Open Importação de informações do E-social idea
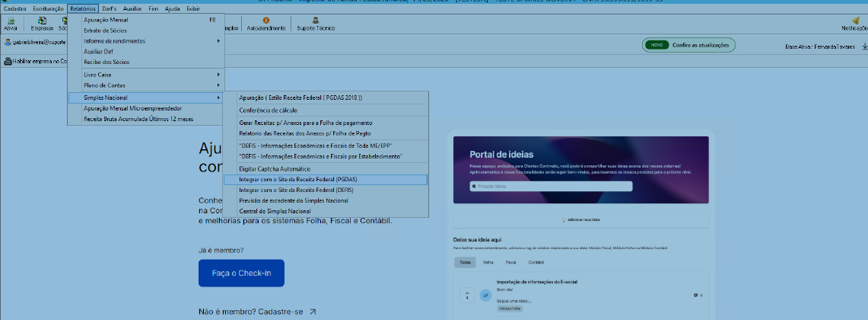The image size is (868, 320). click(537, 282)
